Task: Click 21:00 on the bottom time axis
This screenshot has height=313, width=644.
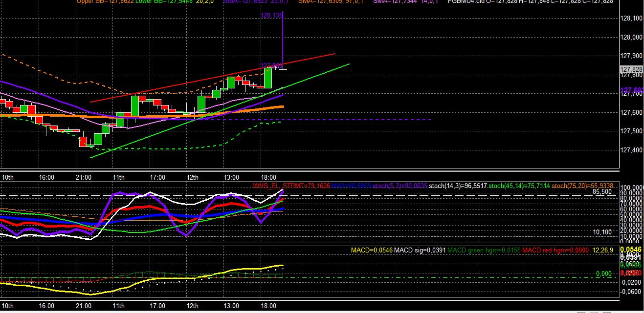Action: point(84,307)
